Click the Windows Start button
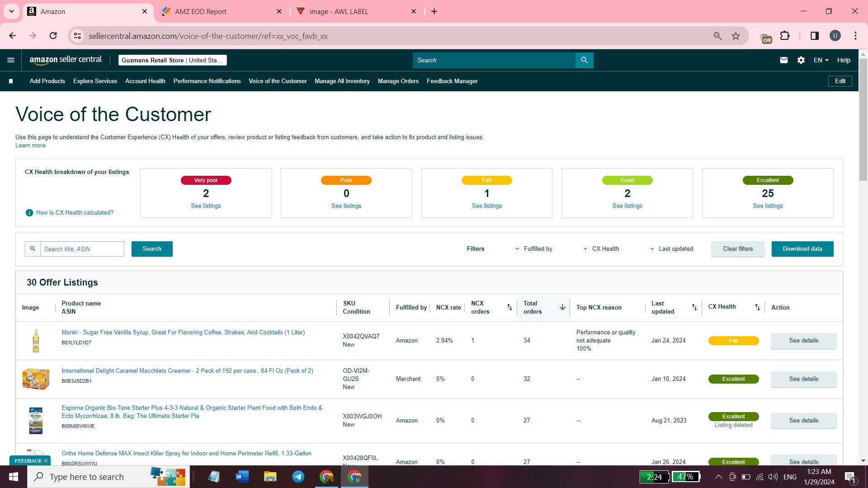 click(14, 477)
